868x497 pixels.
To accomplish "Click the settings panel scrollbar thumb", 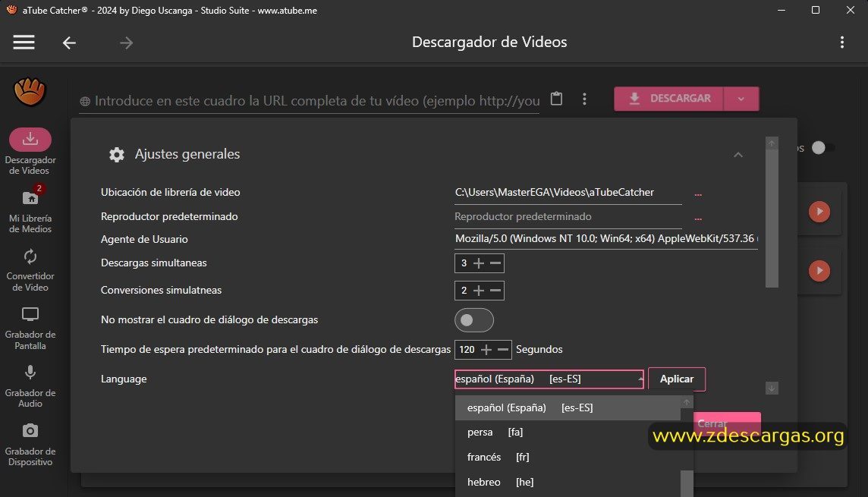I will pos(772,219).
